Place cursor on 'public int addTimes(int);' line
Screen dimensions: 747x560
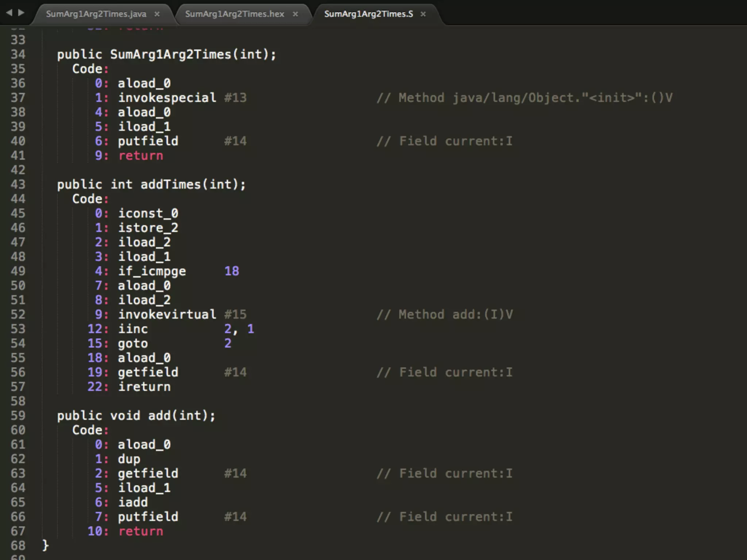(x=151, y=184)
